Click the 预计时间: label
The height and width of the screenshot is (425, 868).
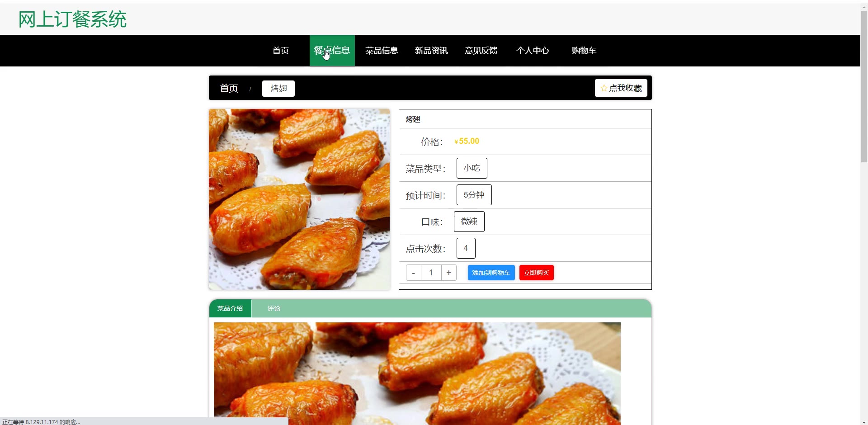[425, 195]
